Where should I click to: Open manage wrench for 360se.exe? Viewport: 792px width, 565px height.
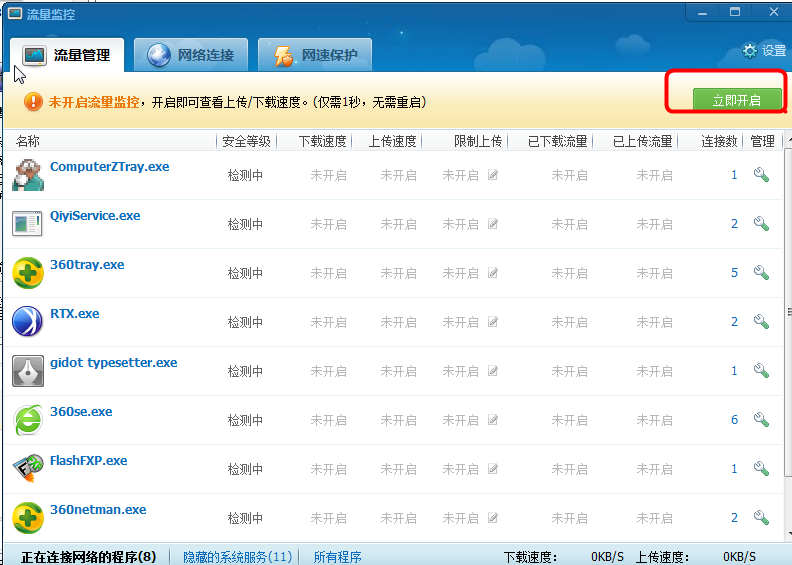[761, 420]
